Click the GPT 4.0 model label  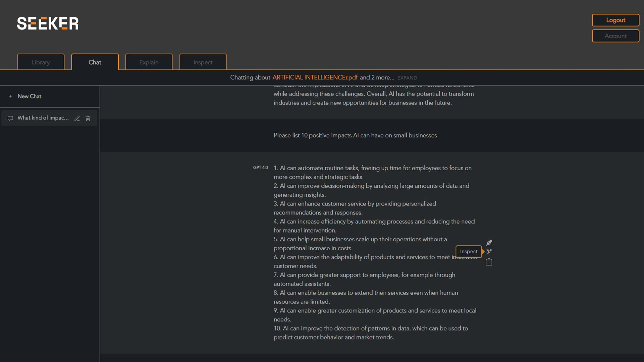point(260,168)
